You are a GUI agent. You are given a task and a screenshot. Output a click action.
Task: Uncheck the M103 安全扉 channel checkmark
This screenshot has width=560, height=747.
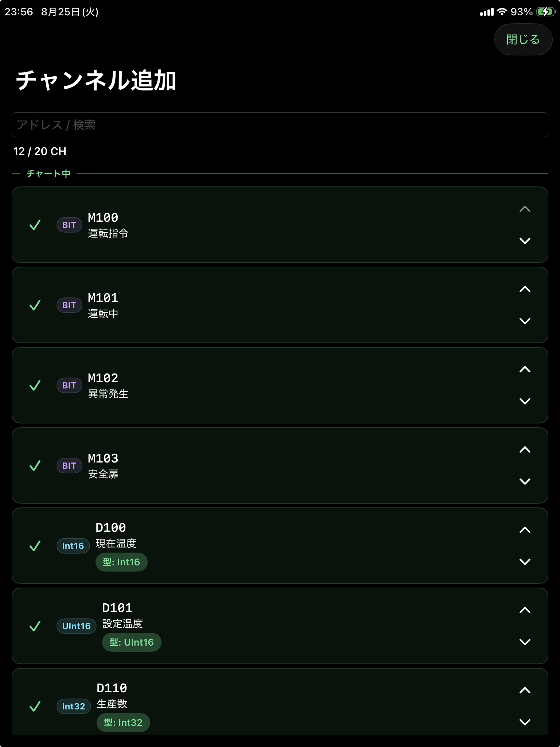(35, 466)
